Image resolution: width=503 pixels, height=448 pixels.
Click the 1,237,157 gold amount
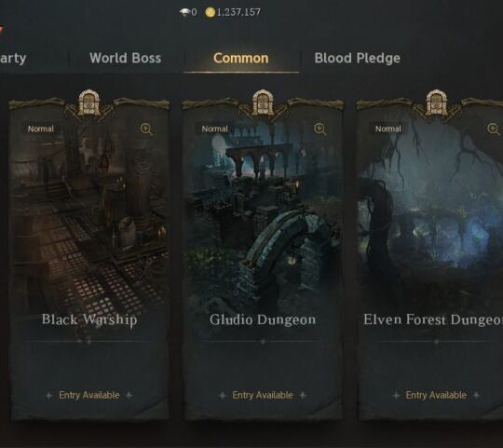pyautogui.click(x=238, y=12)
